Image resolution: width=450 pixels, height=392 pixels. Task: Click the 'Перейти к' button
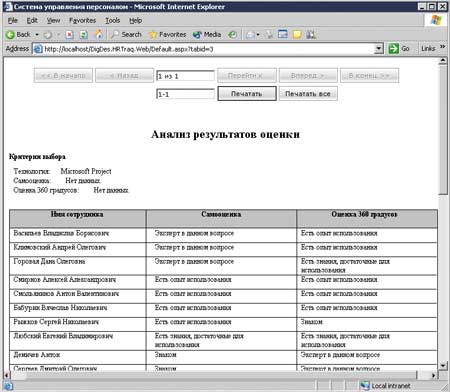pos(247,75)
